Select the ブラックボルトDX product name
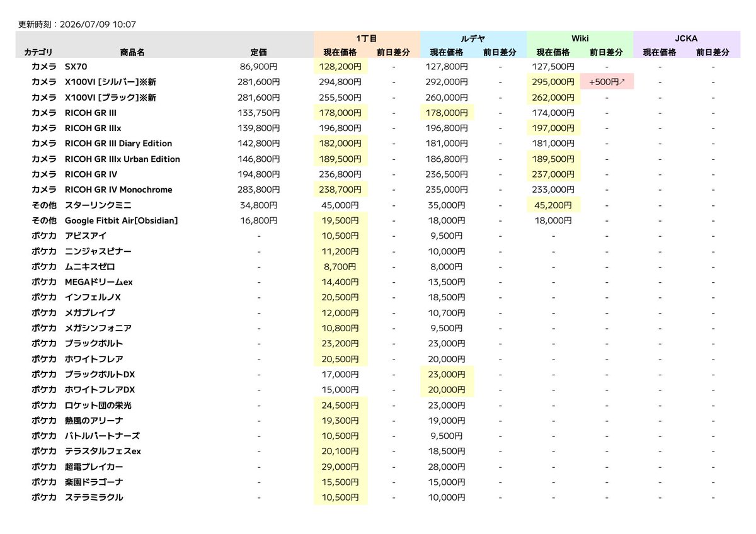The image size is (756, 534). click(100, 374)
